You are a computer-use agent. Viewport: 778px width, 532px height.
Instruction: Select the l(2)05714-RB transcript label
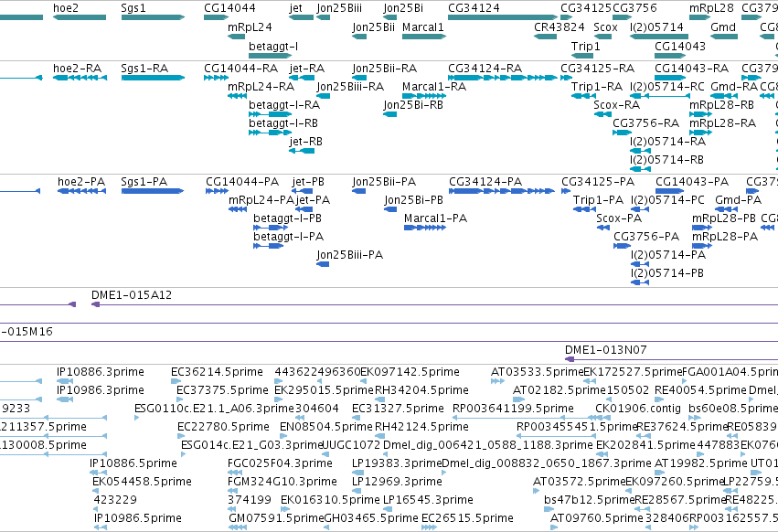pyautogui.click(x=666, y=160)
